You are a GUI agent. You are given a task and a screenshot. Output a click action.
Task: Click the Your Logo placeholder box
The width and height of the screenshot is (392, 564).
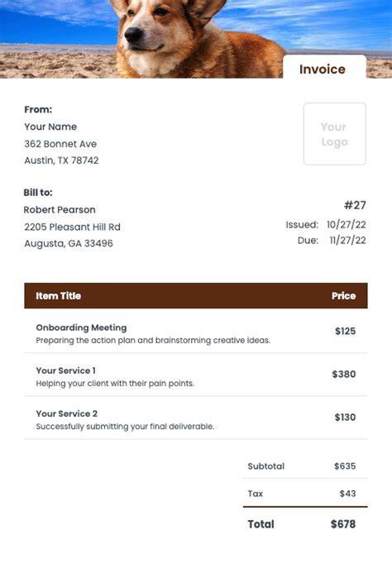pos(335,134)
